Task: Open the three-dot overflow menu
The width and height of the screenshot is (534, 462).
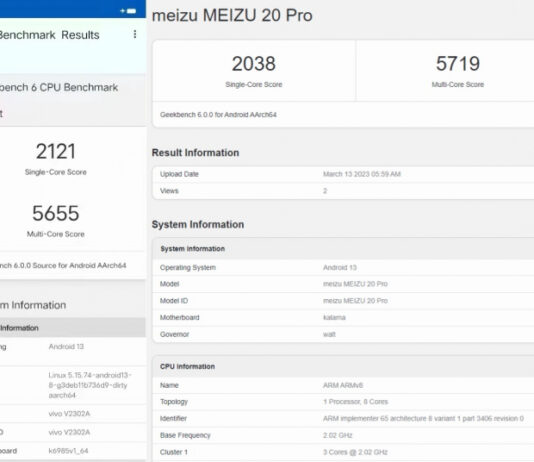Action: coord(135,34)
